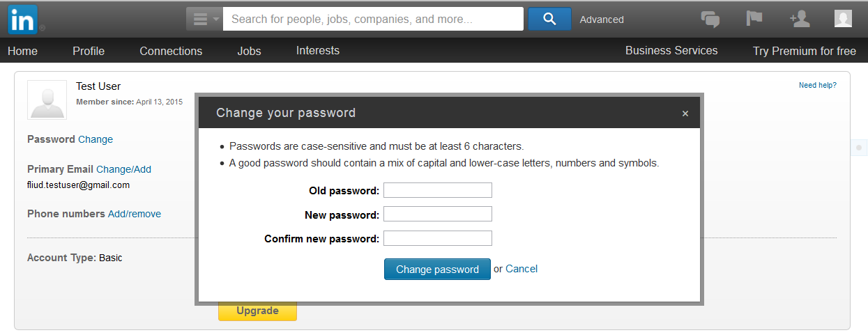Close the Change your password dialog
This screenshot has height=335, width=868.
pyautogui.click(x=685, y=114)
